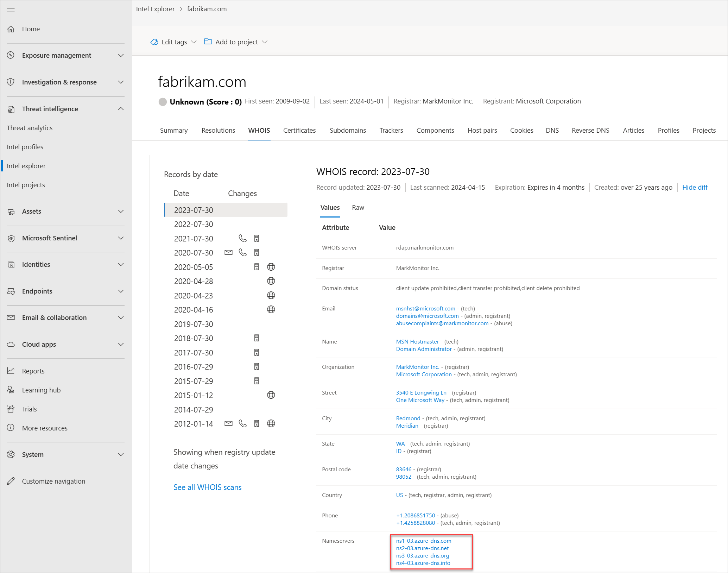This screenshot has width=728, height=573.
Task: Open the Host pairs tab
Action: pos(482,130)
